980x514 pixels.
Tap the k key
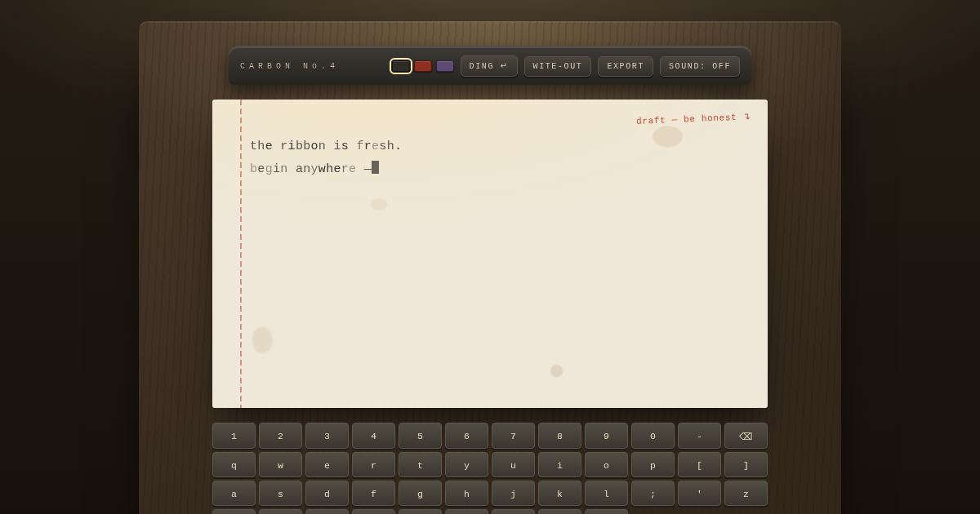point(559,493)
